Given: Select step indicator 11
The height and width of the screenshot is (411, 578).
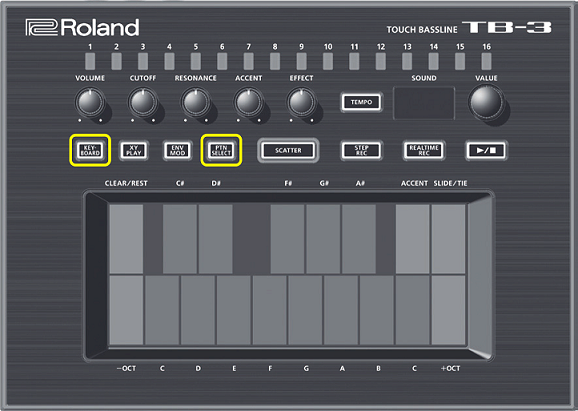Looking at the screenshot, I should tap(354, 61).
